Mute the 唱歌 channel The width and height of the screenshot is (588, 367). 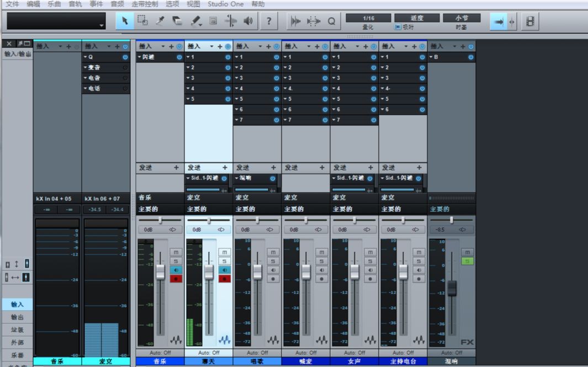[272, 252]
